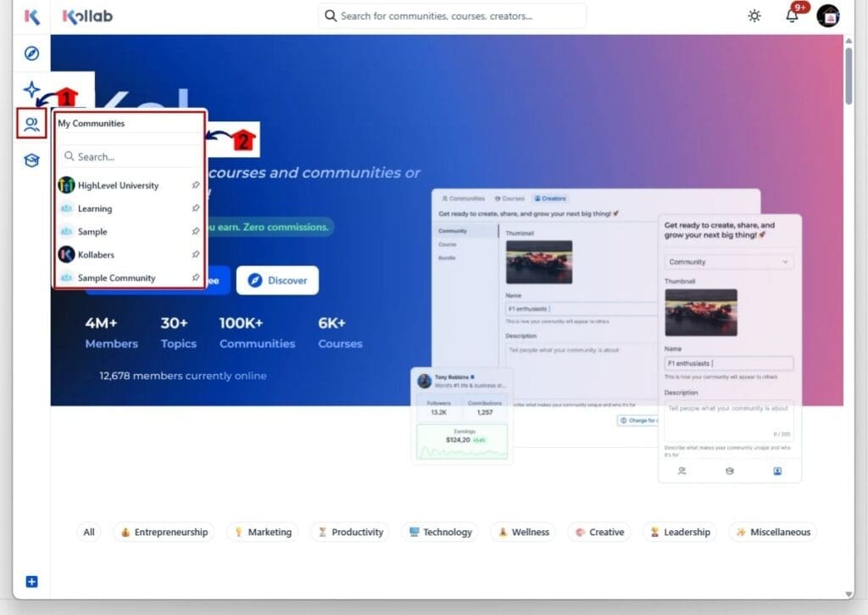The height and width of the screenshot is (615, 868).
Task: Click the My Communities search field
Action: pos(129,157)
